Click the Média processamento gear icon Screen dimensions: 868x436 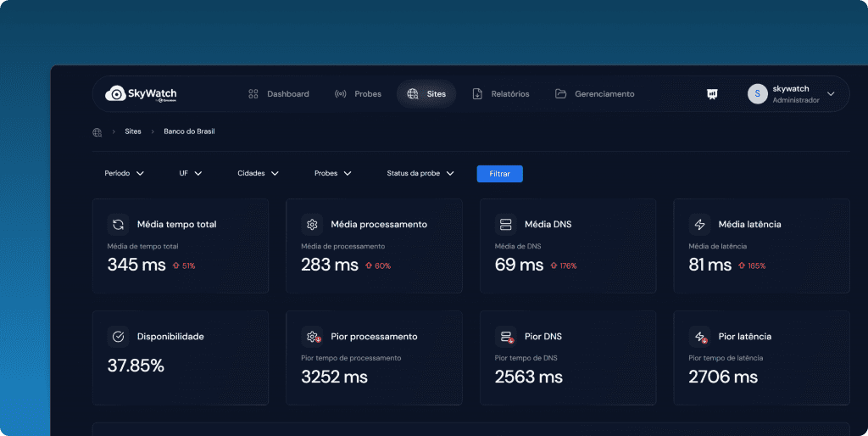click(x=312, y=225)
